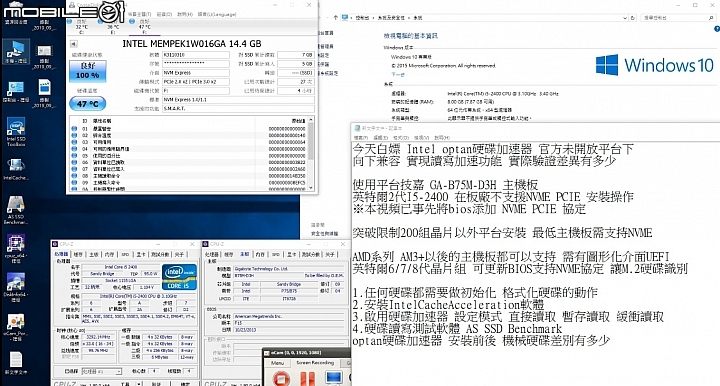This screenshot has width=720, height=386.
Task: Click SMART attribute row 09
Action: click(188, 182)
